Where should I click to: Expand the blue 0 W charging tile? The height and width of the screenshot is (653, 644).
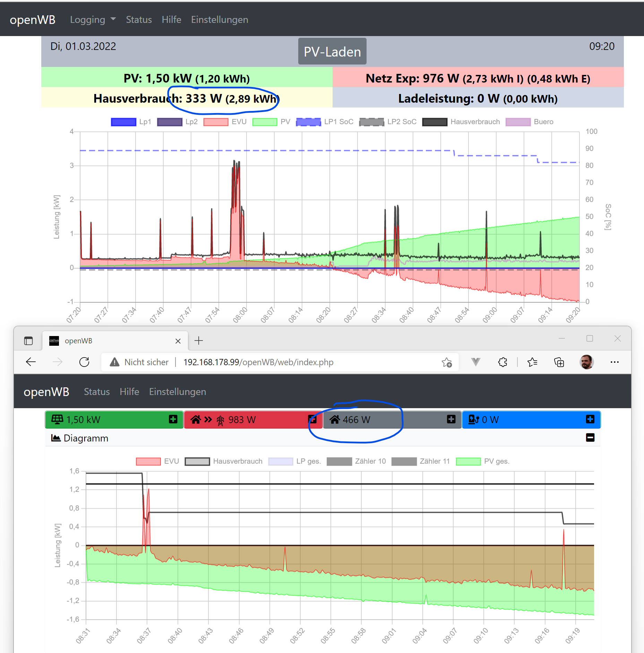click(590, 419)
